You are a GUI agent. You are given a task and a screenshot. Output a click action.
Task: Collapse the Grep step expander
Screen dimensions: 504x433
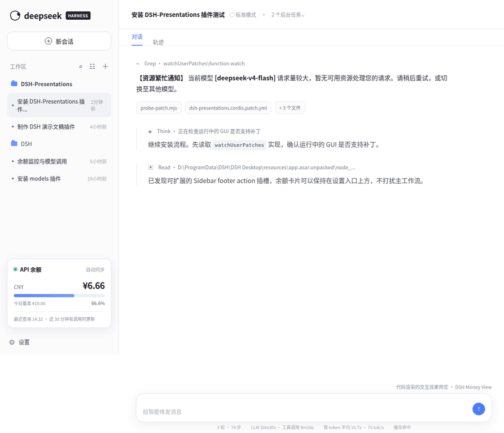click(138, 64)
